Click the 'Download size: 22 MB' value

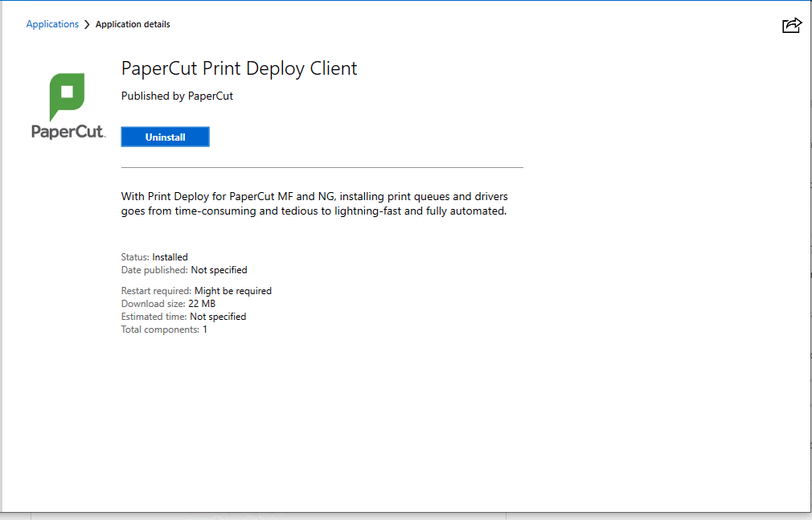click(x=170, y=303)
